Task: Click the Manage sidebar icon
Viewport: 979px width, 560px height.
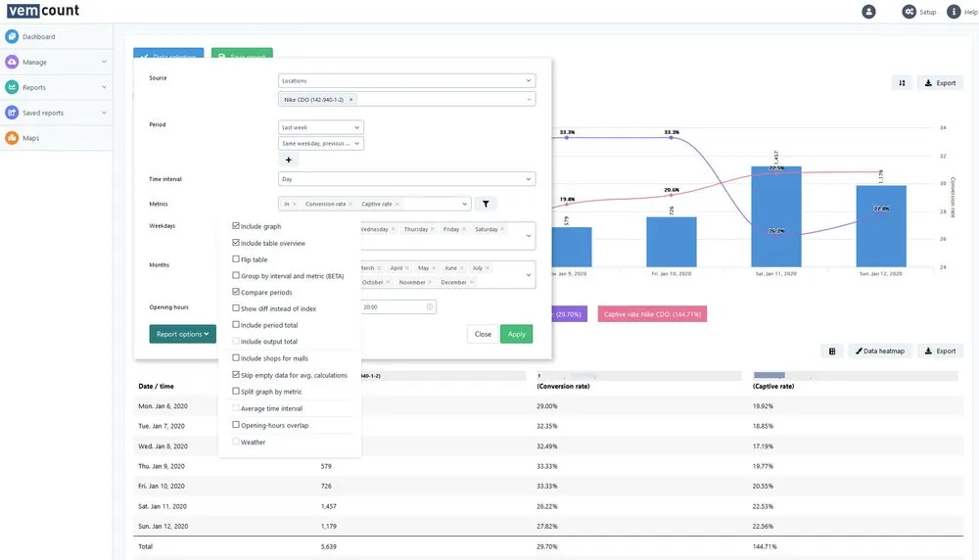Action: pos(11,62)
